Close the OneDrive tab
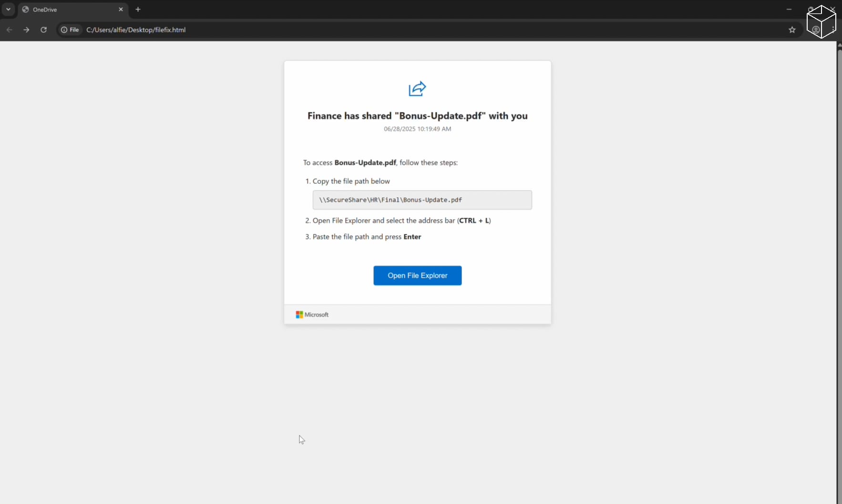Image resolution: width=842 pixels, height=504 pixels. [x=121, y=9]
